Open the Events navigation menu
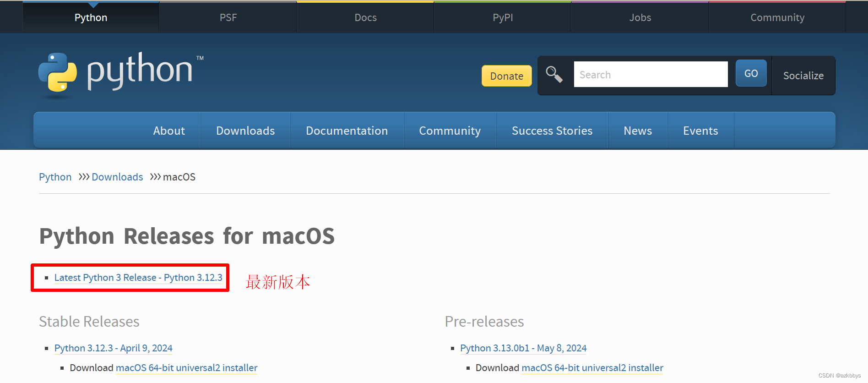 pyautogui.click(x=700, y=131)
